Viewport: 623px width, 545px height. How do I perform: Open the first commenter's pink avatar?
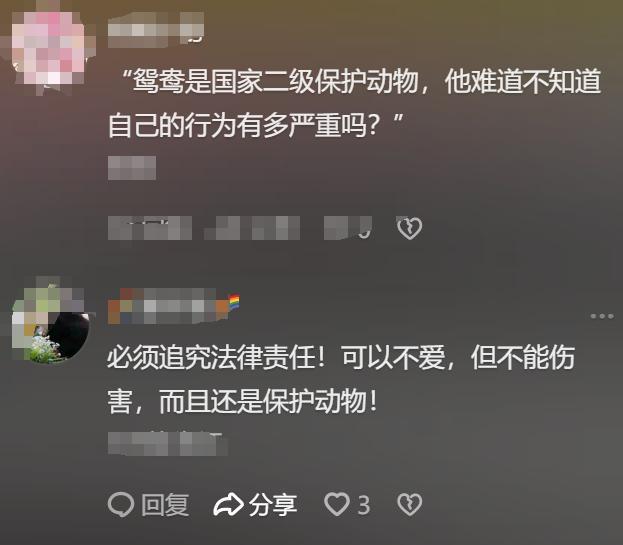50,48
